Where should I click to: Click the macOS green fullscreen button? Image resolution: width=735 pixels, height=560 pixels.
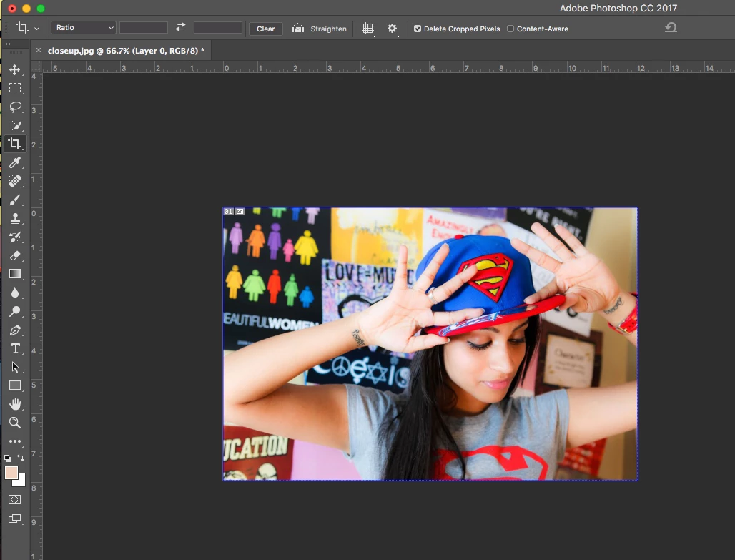[x=41, y=9]
